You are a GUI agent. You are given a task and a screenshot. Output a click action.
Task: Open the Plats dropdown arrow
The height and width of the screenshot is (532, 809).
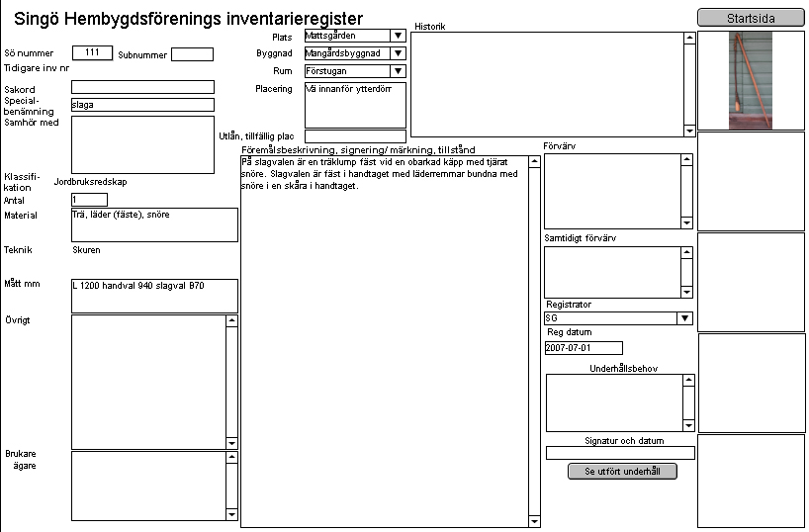coord(398,36)
